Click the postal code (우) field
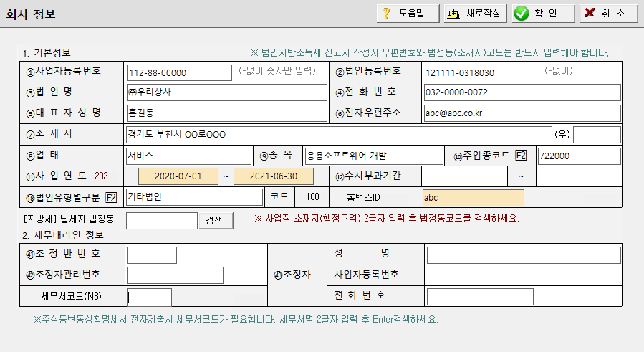644x352 pixels. pyautogui.click(x=597, y=135)
